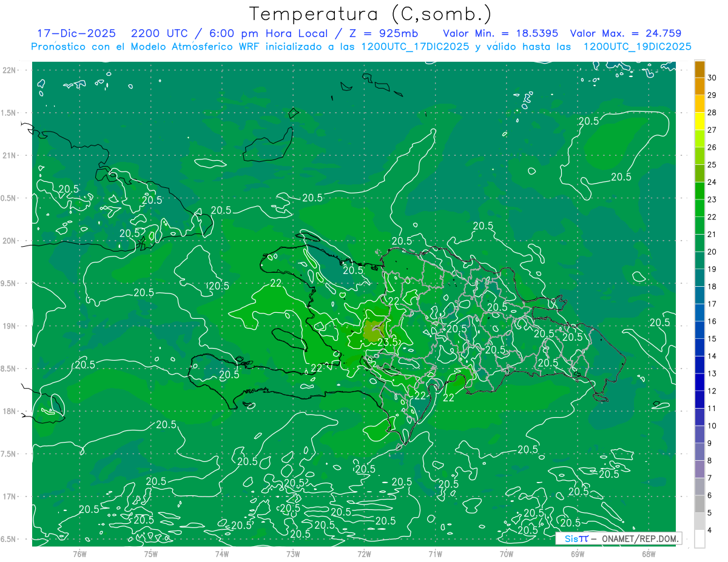Click the purple swatch between 8 and 9

(699, 452)
